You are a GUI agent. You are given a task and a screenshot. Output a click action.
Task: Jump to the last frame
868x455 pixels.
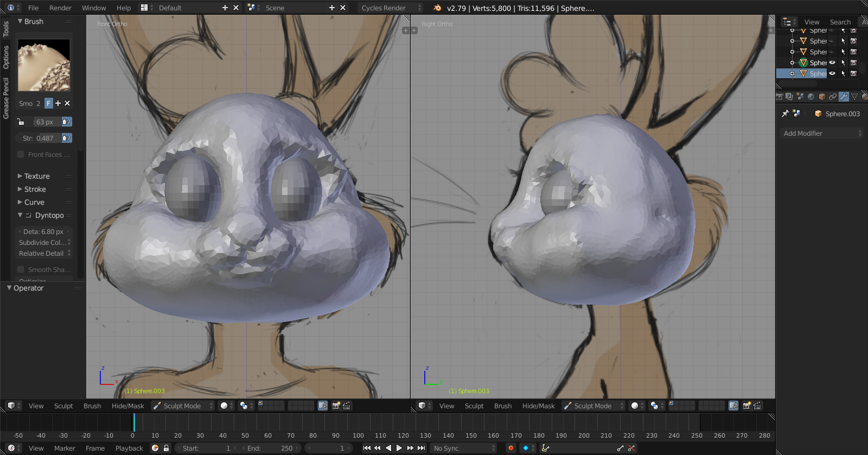tap(421, 448)
